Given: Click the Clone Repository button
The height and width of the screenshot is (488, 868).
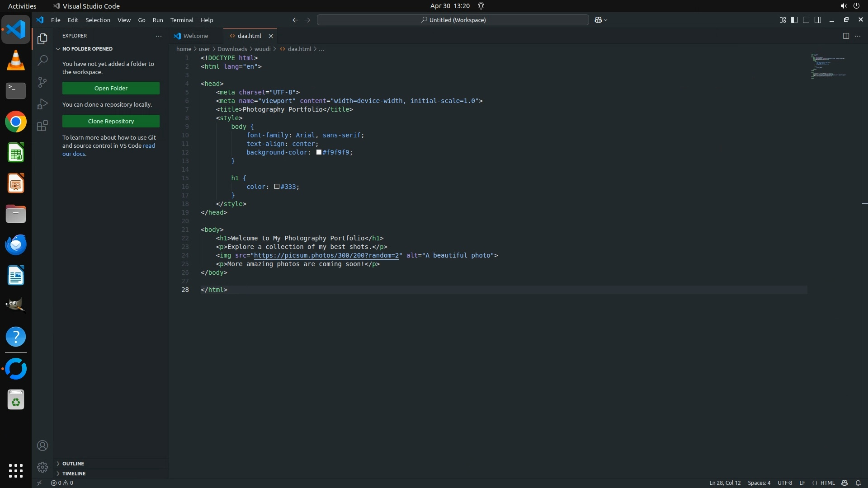Looking at the screenshot, I should coord(111,121).
